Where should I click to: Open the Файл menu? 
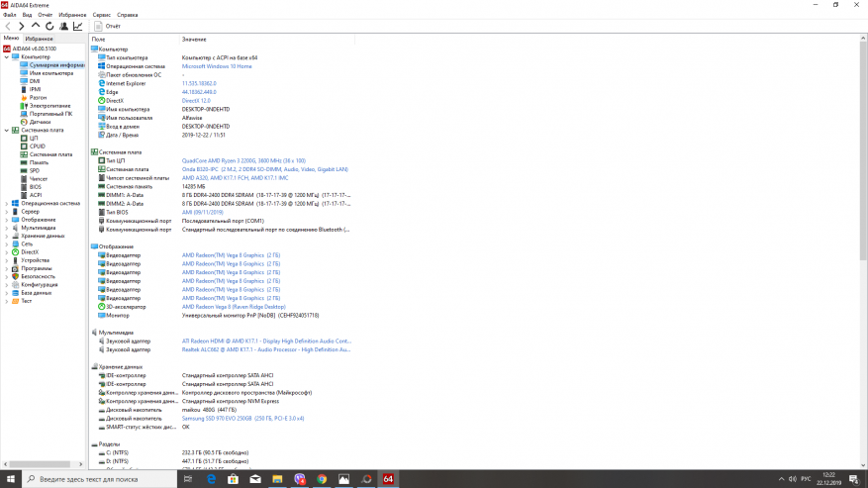10,15
